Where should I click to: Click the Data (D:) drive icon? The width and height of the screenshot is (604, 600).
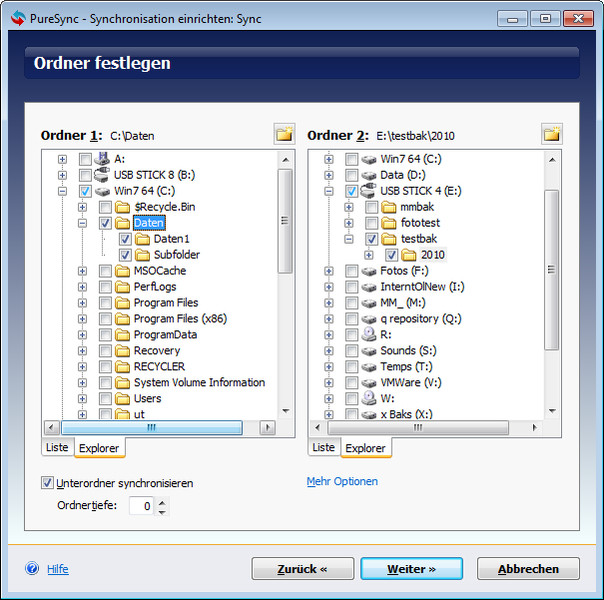click(x=369, y=175)
